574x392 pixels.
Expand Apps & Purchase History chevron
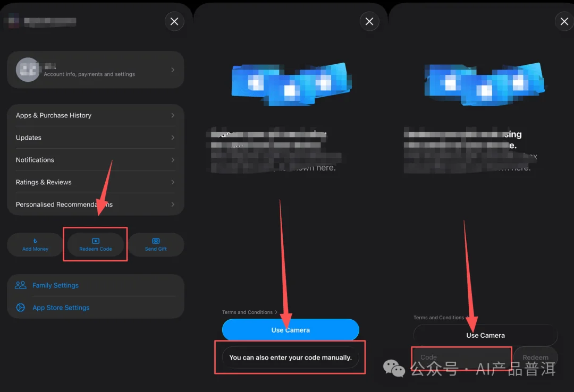[x=173, y=115]
